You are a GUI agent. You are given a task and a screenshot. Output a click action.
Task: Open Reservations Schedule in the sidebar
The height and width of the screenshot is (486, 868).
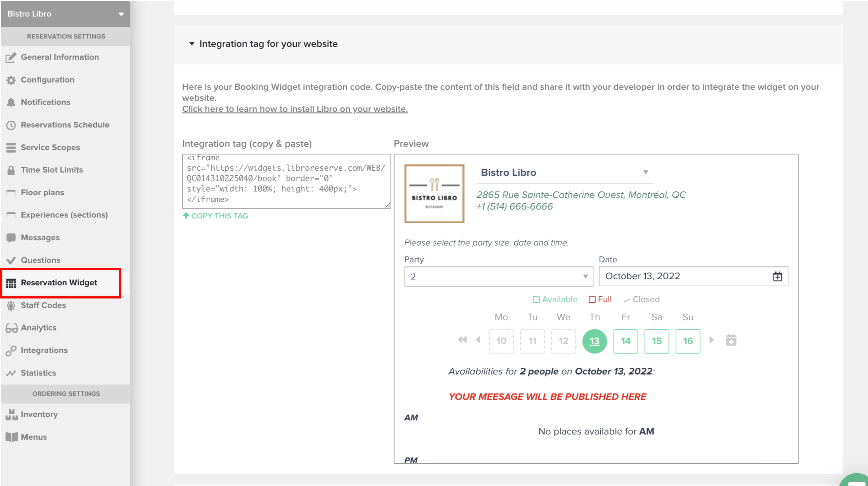click(x=65, y=125)
